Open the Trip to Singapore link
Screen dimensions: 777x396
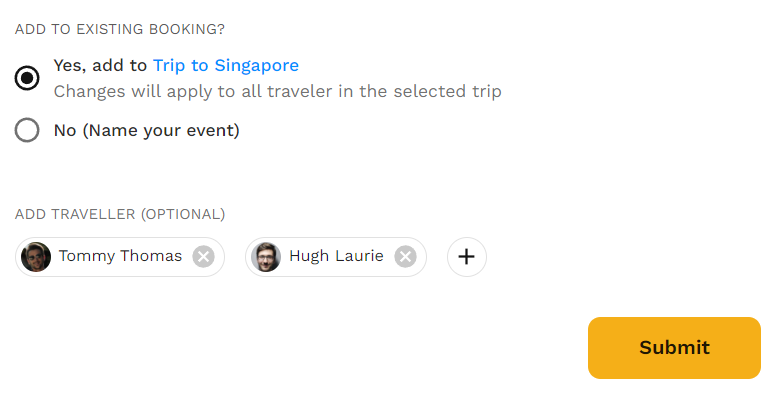(225, 65)
